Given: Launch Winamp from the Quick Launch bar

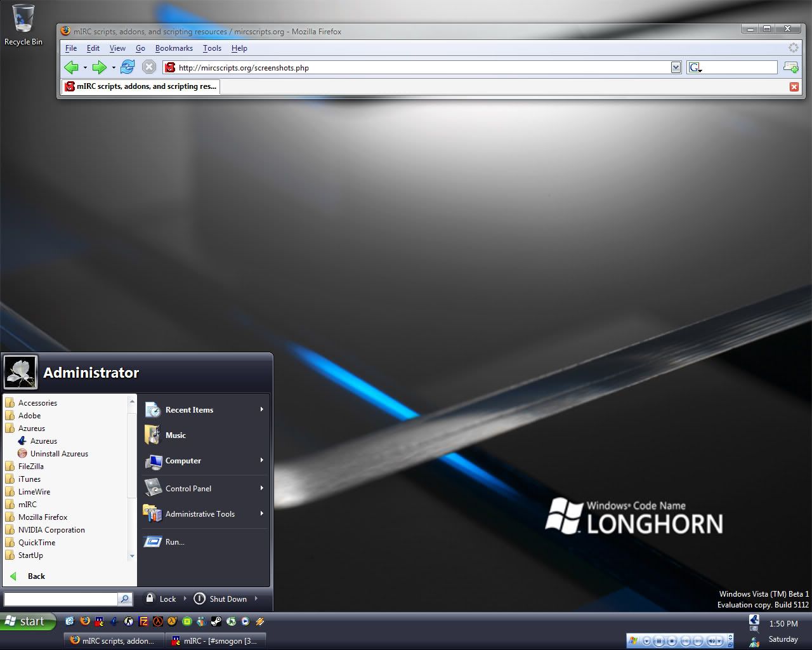Looking at the screenshot, I should point(259,621).
